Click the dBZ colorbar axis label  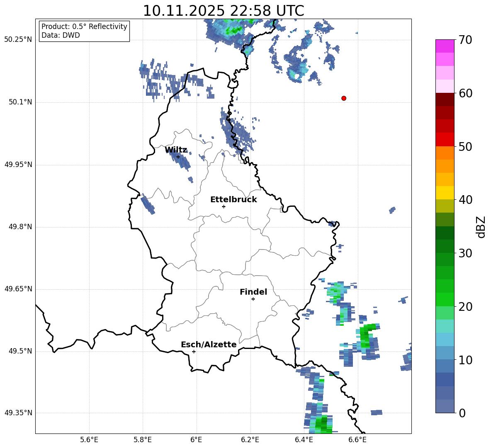pyautogui.click(x=481, y=227)
